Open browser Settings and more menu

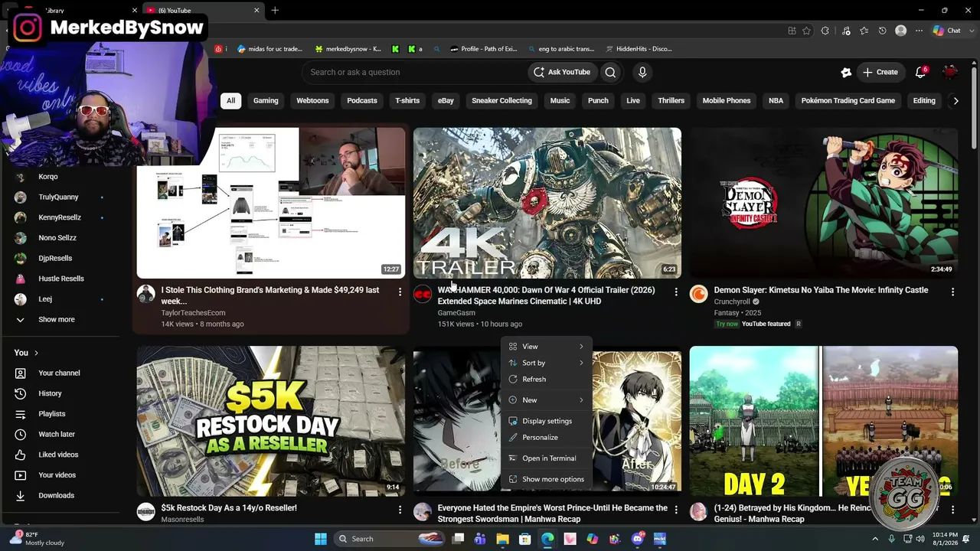click(x=919, y=31)
